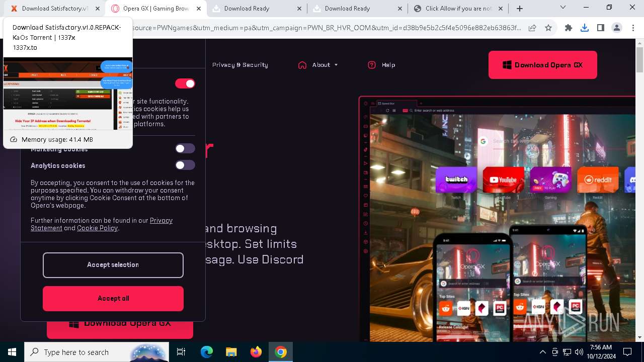Close the second Download Ready tab
The width and height of the screenshot is (644, 362).
point(400,9)
